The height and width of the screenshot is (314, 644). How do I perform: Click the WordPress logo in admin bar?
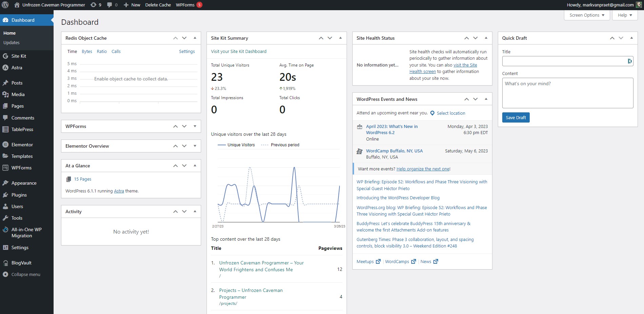point(5,5)
